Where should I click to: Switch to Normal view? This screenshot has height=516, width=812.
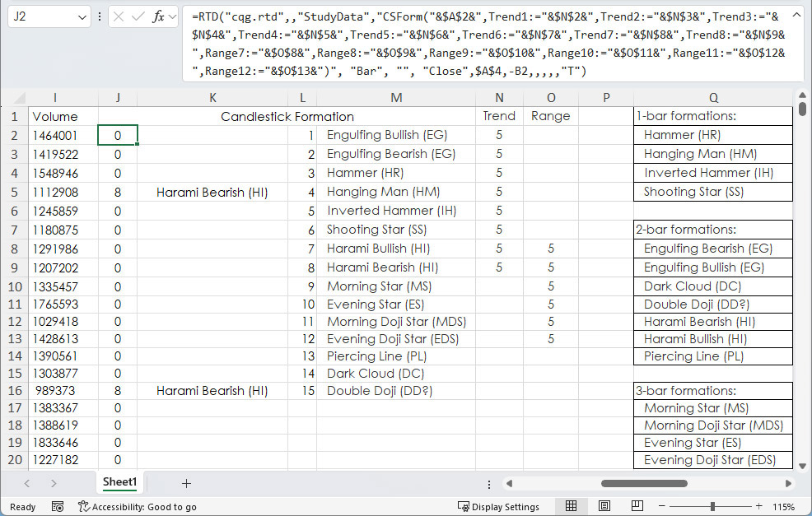tap(571, 507)
